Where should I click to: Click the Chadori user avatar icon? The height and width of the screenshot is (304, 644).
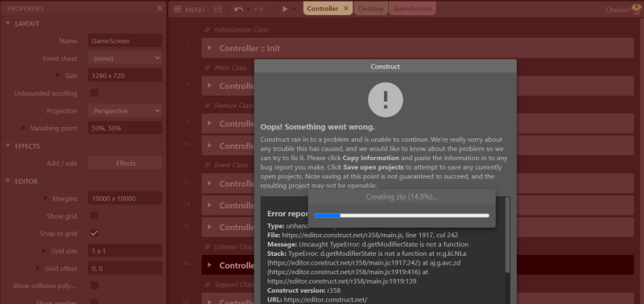click(637, 9)
